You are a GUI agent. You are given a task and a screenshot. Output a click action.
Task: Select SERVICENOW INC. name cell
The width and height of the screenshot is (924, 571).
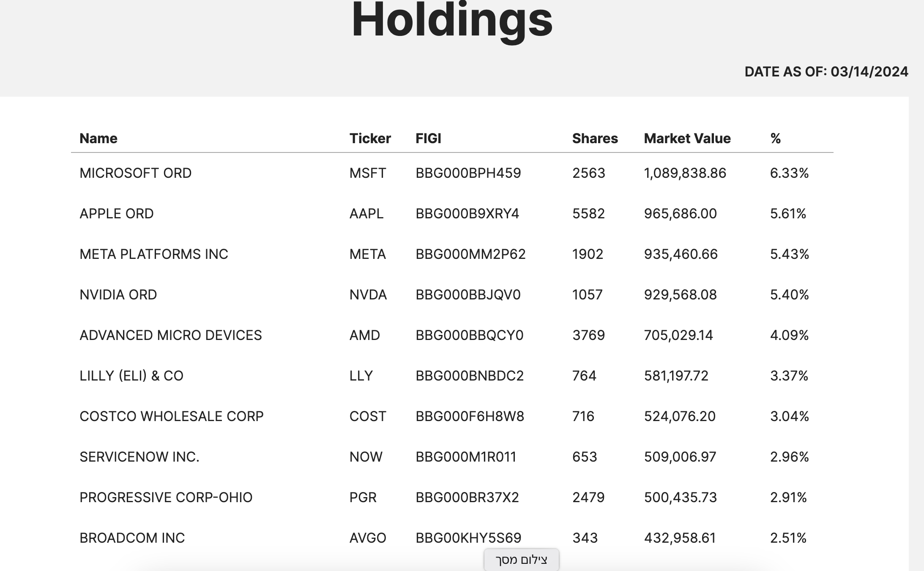139,457
